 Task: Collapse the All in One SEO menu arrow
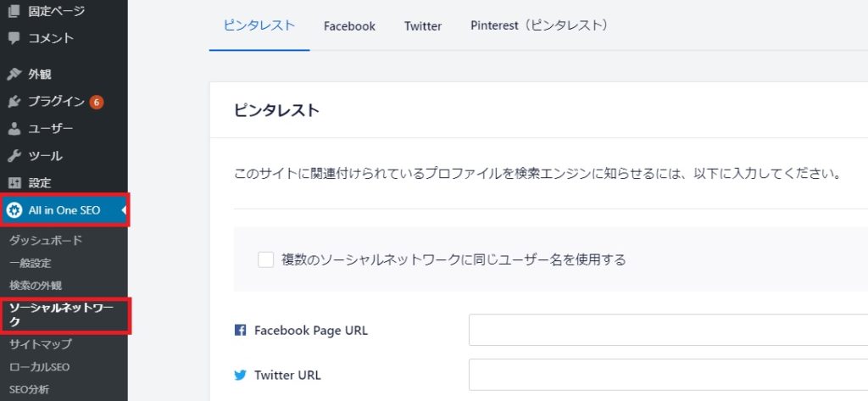[124, 210]
